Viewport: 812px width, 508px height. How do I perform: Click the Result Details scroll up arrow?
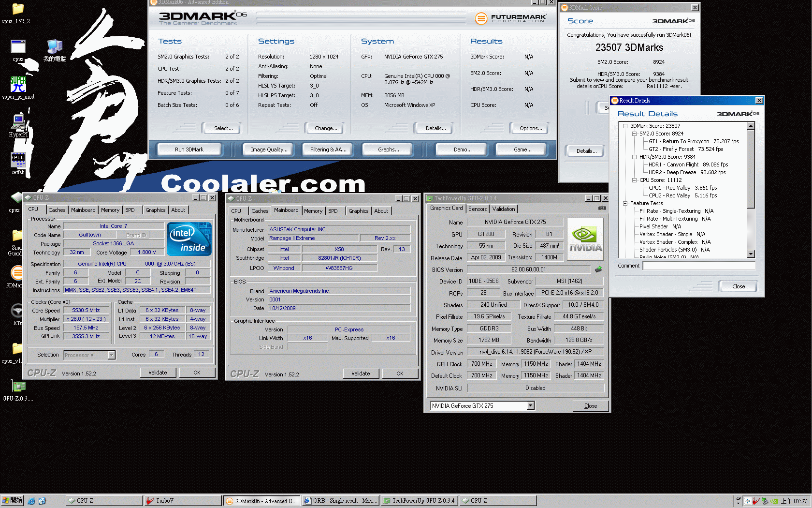tap(751, 126)
